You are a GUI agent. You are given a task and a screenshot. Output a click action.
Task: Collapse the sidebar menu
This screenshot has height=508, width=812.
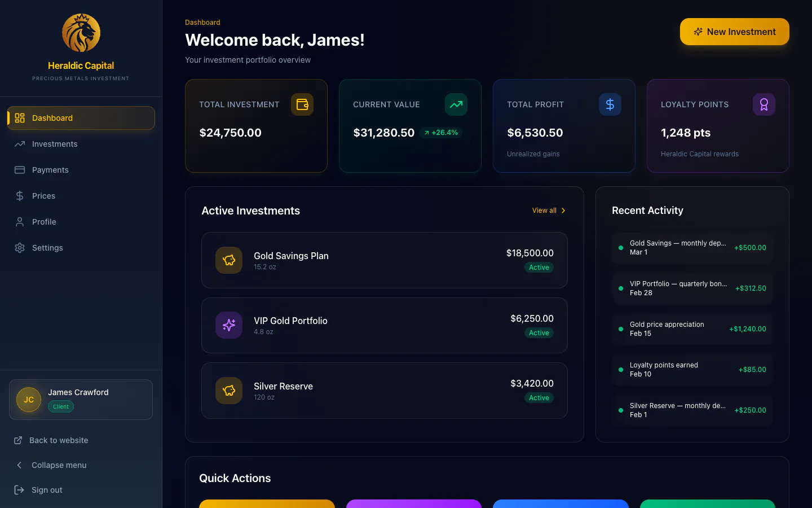[x=59, y=465]
